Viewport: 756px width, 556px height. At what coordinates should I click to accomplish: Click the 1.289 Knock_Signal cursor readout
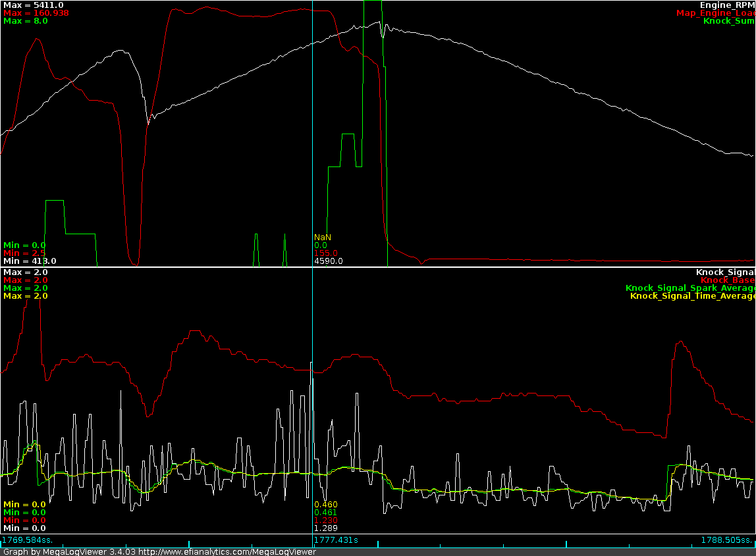(325, 528)
